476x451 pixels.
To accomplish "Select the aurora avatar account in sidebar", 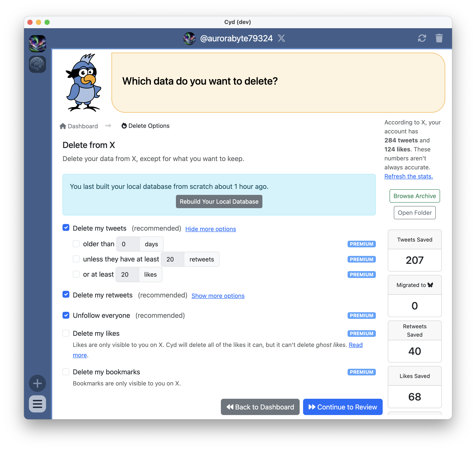I will [37, 43].
